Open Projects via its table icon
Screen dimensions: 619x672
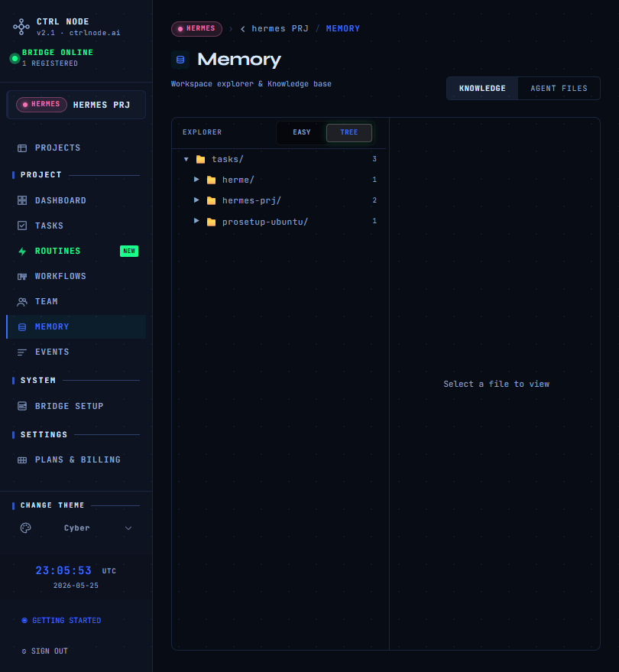pos(22,148)
